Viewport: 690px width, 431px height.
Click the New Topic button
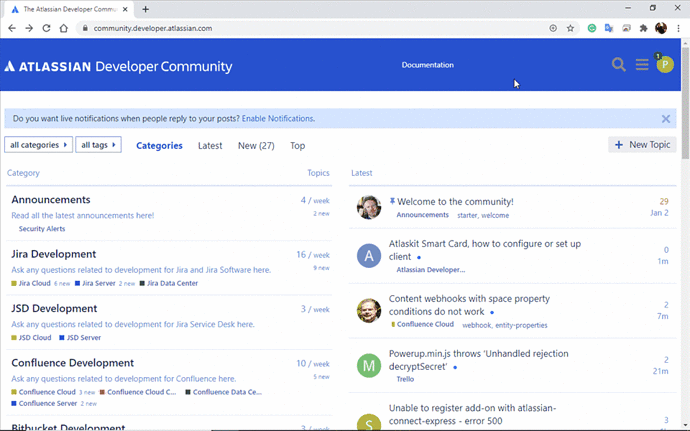[642, 145]
